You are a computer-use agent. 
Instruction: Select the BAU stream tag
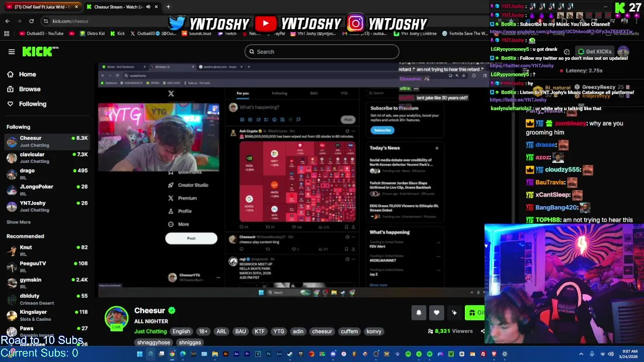pos(240,331)
